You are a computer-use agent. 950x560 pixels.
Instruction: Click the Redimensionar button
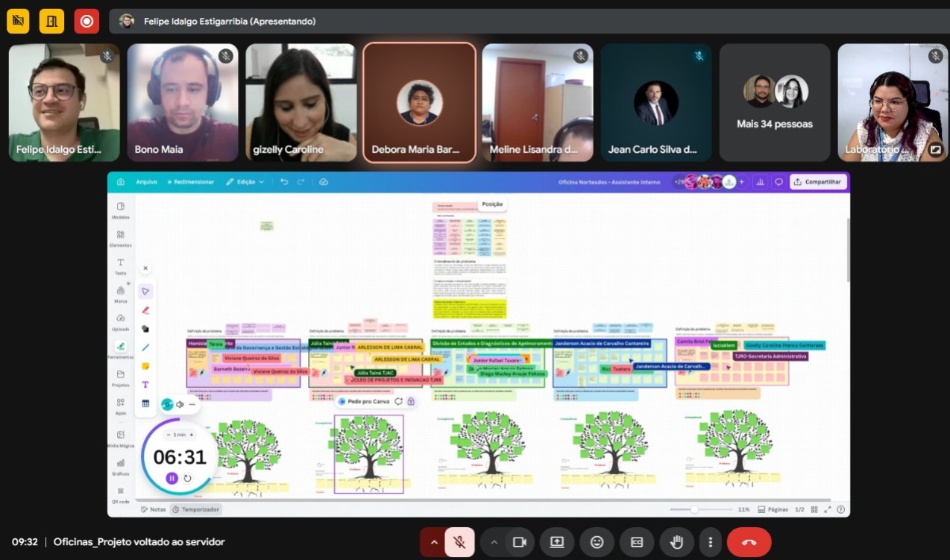(x=190, y=182)
